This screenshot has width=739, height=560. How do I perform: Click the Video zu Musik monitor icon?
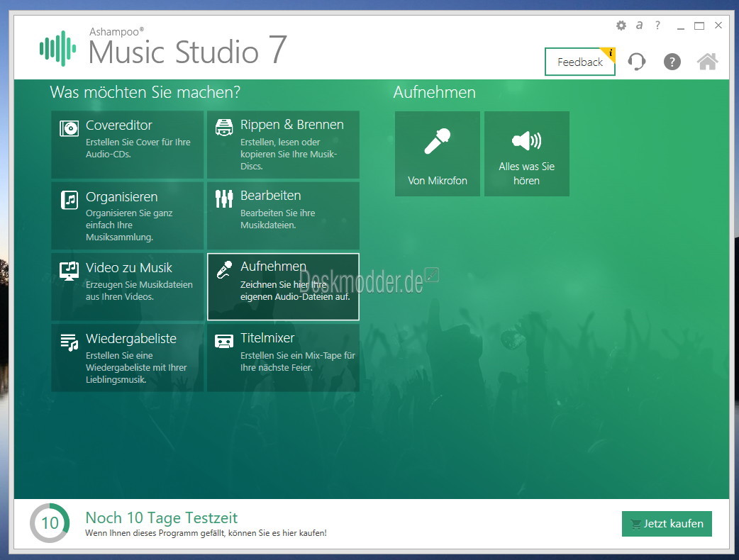click(x=70, y=271)
